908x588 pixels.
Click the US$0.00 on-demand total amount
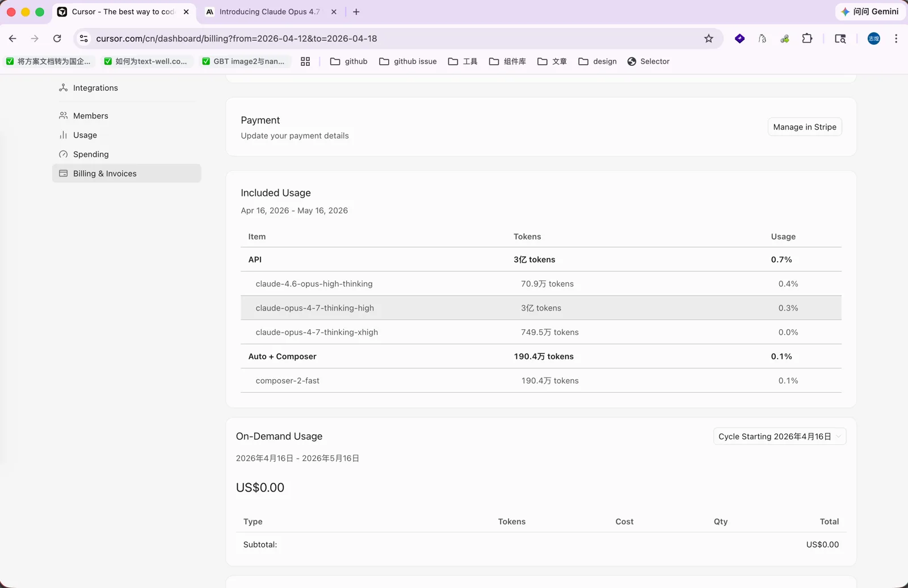point(260,488)
